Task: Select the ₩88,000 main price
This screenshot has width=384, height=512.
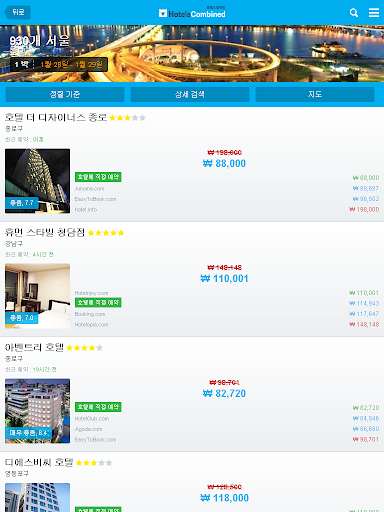Action: point(224,163)
